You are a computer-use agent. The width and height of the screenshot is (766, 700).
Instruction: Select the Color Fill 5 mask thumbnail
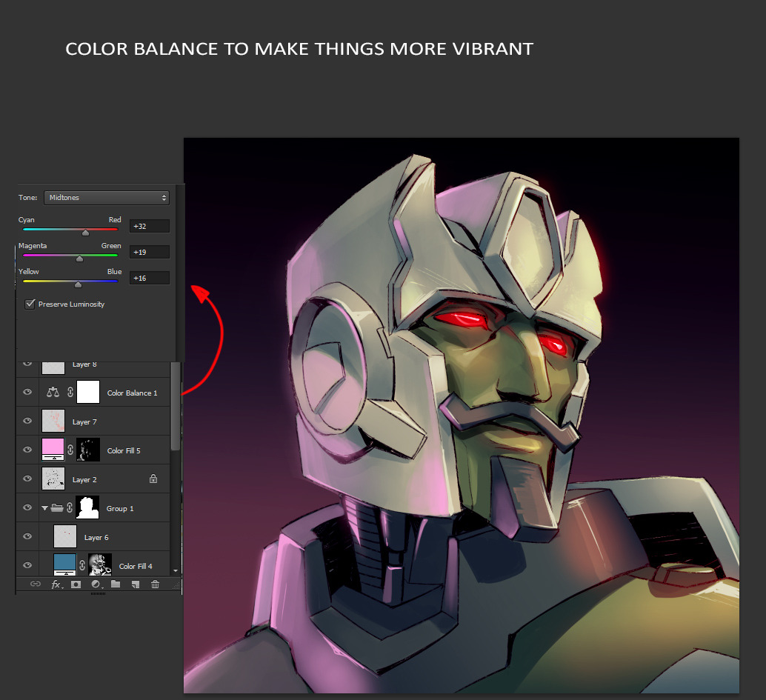(88, 450)
